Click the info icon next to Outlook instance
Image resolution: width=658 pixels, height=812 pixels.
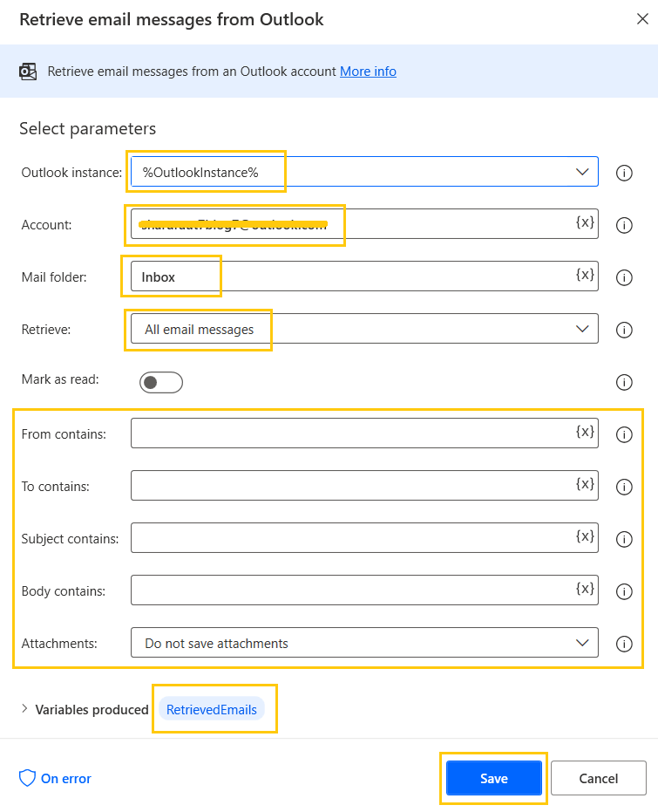pyautogui.click(x=624, y=173)
